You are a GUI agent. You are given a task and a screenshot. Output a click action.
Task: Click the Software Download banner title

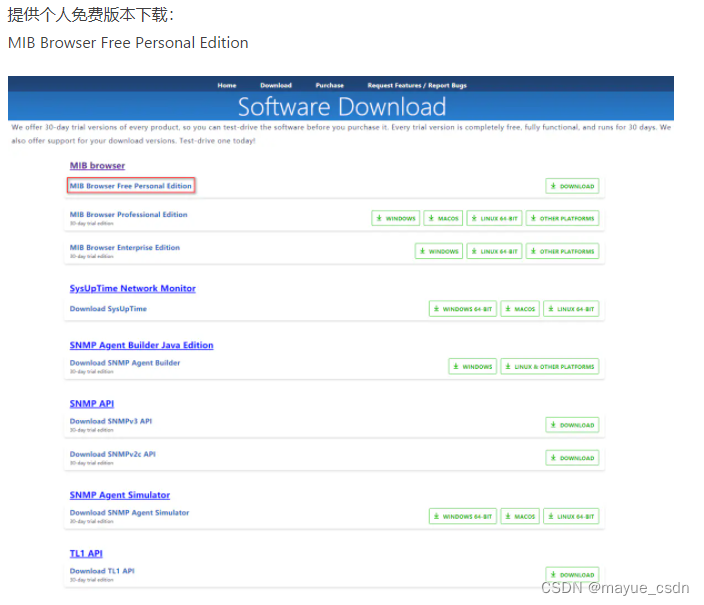click(x=342, y=107)
